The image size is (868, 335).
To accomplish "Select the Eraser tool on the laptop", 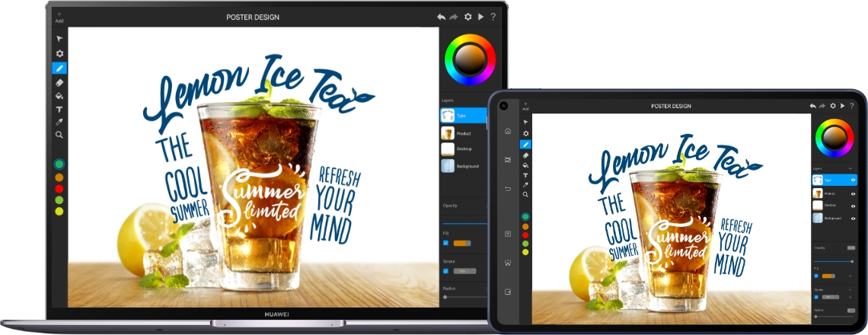I will (x=59, y=82).
